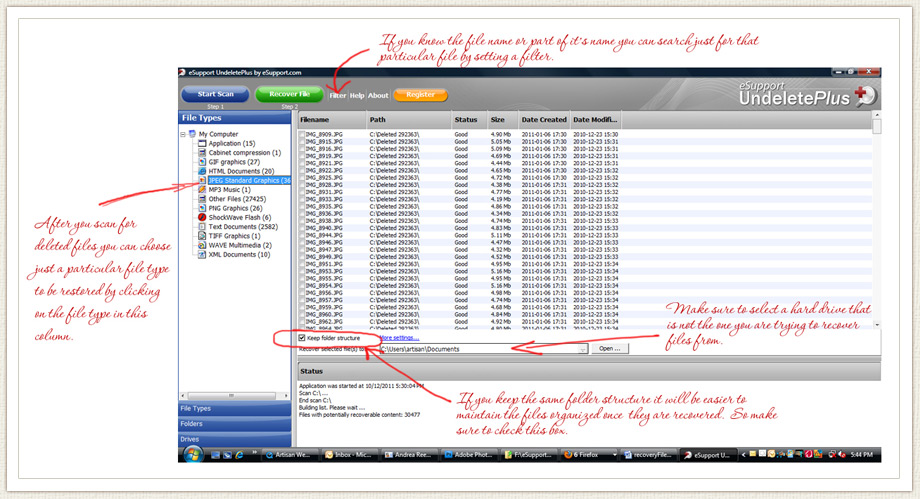
Task: Click the JPEG Standard Graphics icon
Action: pos(202,180)
